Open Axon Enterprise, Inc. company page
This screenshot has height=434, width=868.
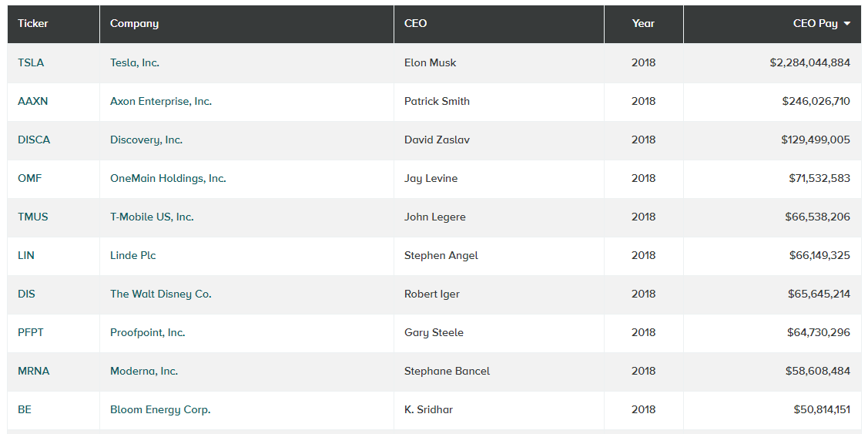point(161,101)
